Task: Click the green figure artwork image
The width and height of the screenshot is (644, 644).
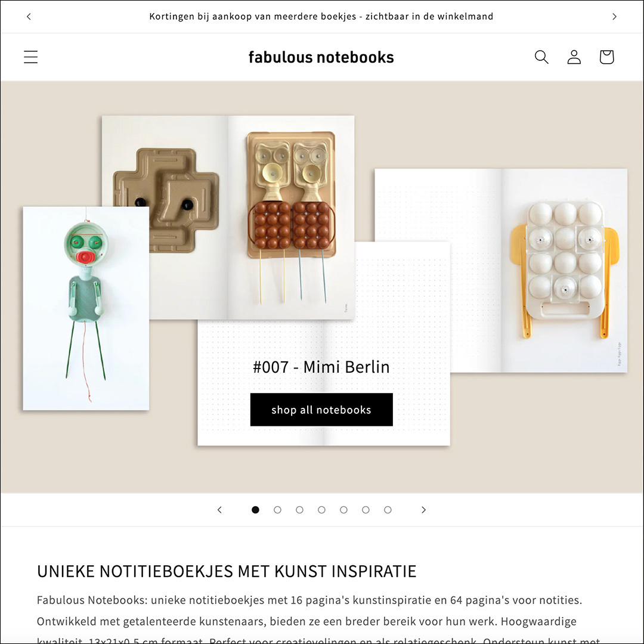Action: pyautogui.click(x=86, y=308)
